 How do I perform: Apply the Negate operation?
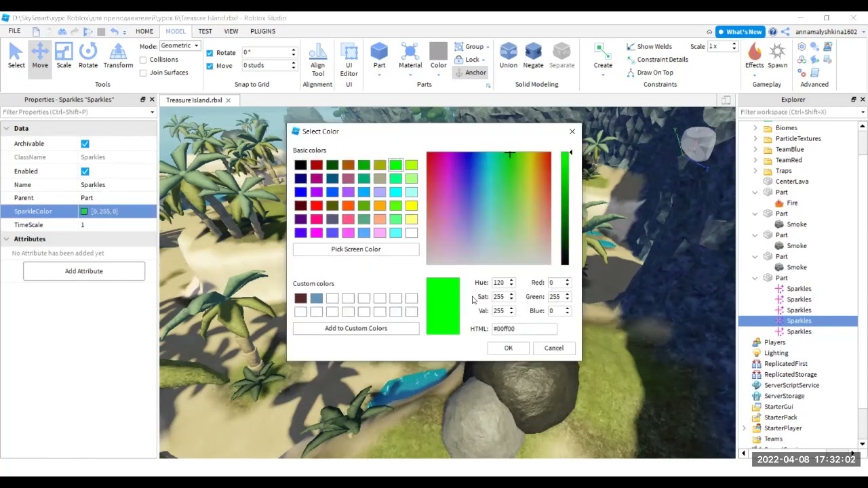533,56
